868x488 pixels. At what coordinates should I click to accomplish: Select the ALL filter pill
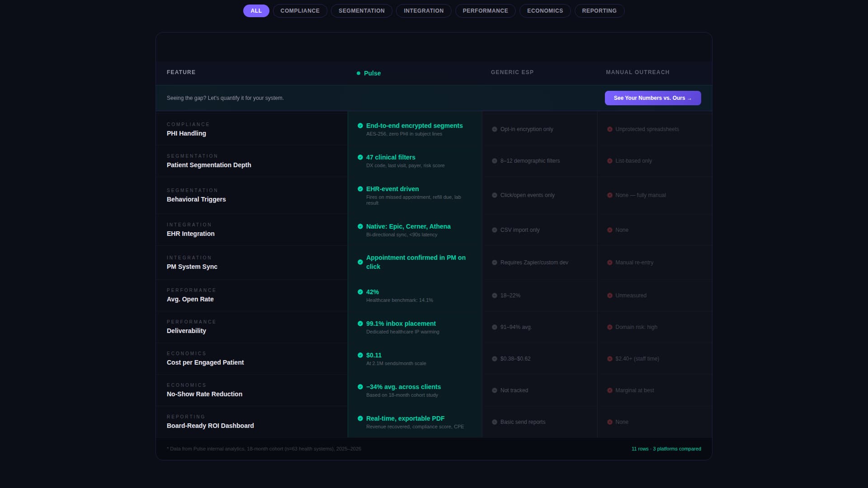(x=256, y=11)
